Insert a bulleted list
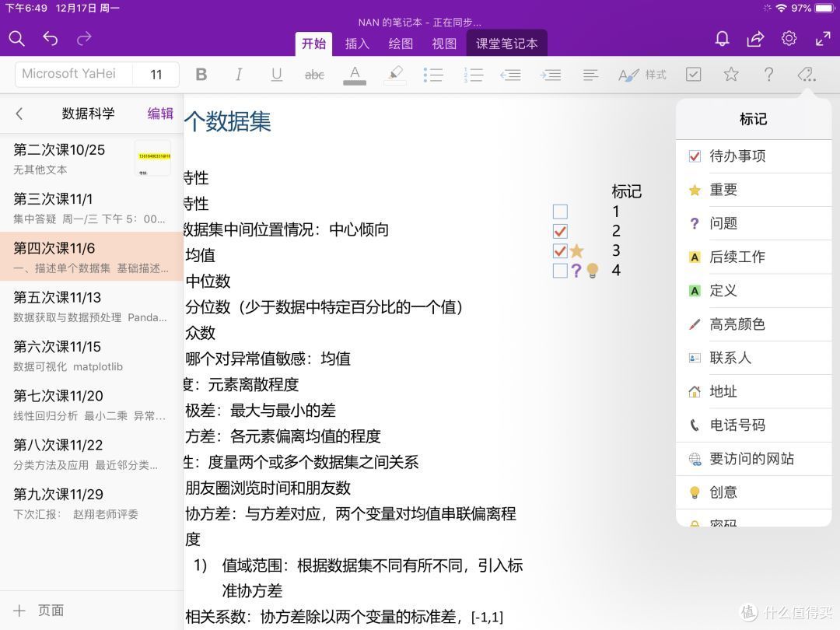 (x=433, y=75)
